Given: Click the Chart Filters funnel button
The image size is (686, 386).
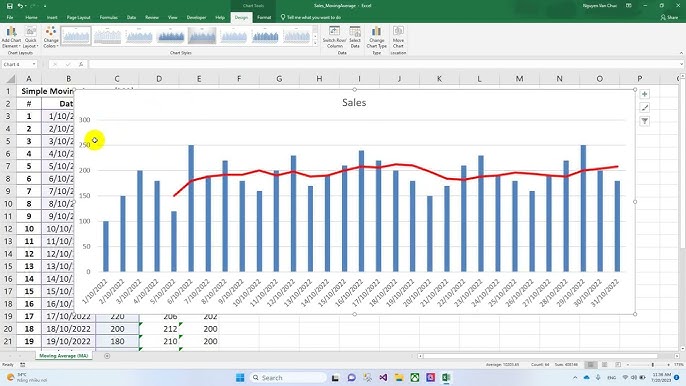Looking at the screenshot, I should click(x=644, y=121).
